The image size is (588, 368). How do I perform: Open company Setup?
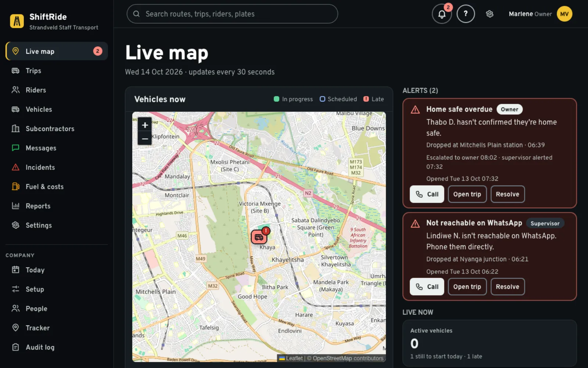pos(57,289)
